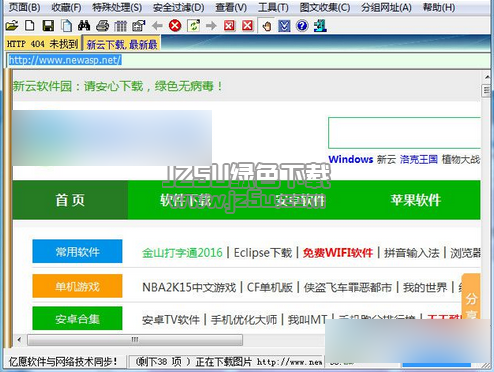The width and height of the screenshot is (494, 372).
Task: Open the NBA2K15中文游戏 link
Action: [189, 287]
